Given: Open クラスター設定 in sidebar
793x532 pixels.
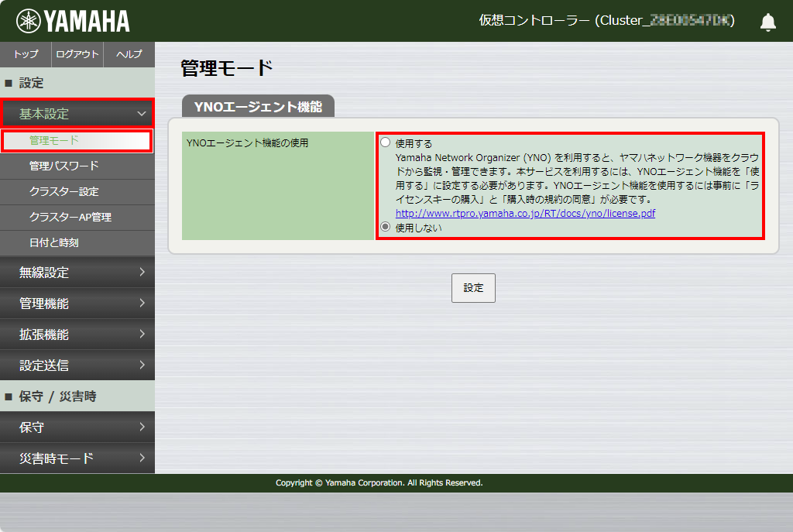Looking at the screenshot, I should tap(64, 191).
